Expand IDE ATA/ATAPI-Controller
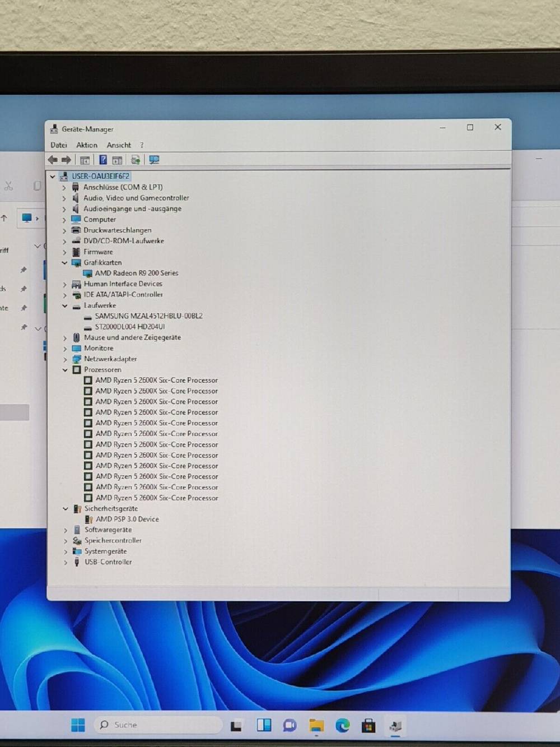 64,295
